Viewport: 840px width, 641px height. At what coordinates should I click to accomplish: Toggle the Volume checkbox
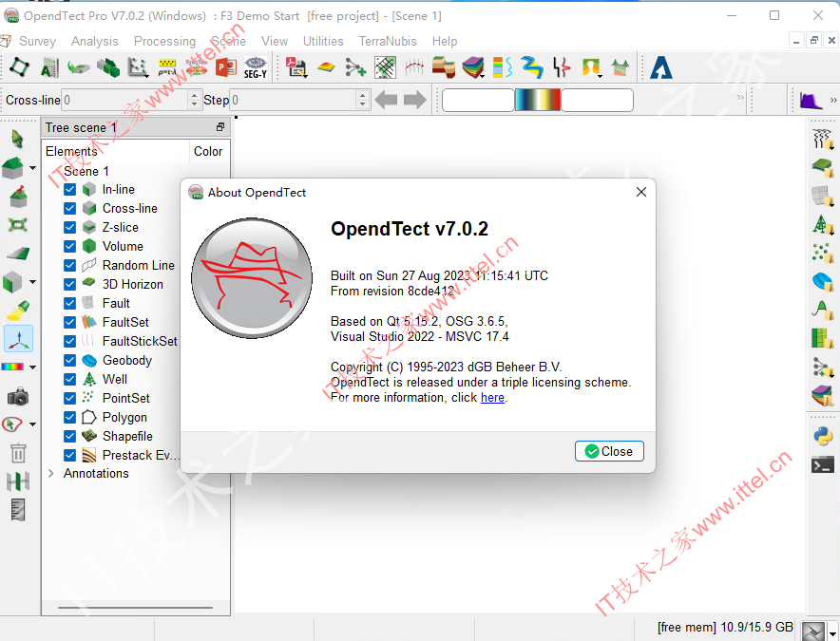click(x=69, y=246)
